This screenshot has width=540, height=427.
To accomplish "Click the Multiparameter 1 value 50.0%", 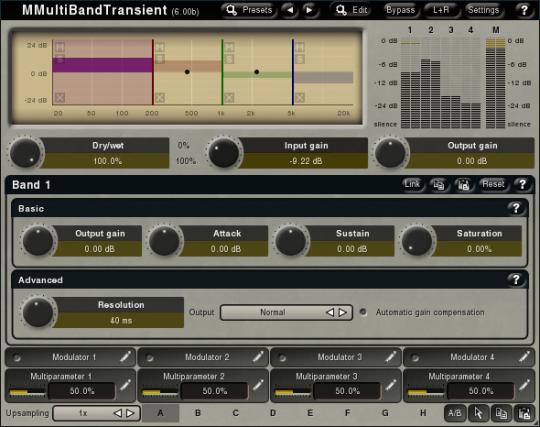I will click(82, 391).
